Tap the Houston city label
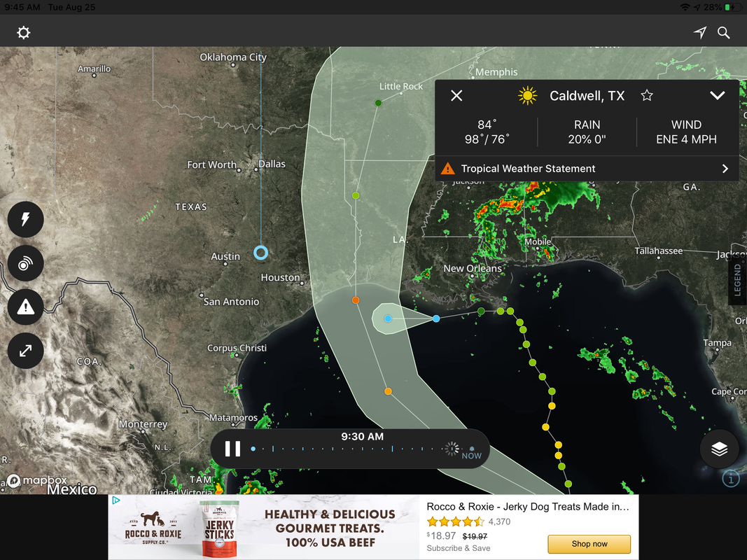 tap(280, 277)
